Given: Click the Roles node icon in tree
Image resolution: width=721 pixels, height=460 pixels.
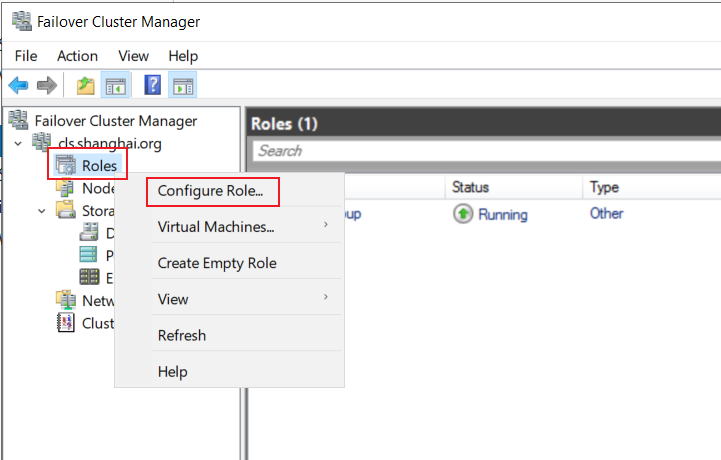Looking at the screenshot, I should click(x=66, y=165).
